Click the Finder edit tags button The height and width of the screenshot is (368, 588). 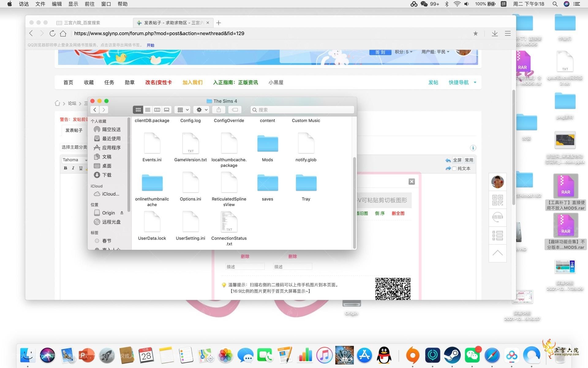(x=235, y=110)
